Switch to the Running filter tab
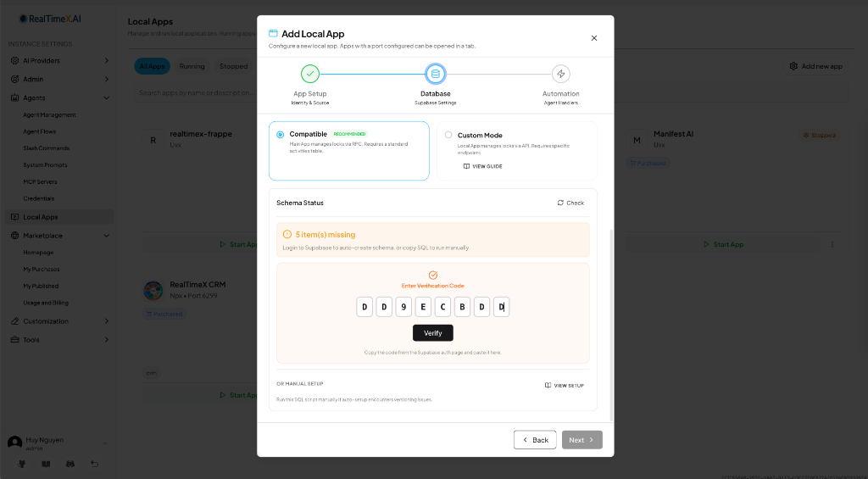The image size is (868, 479). click(192, 66)
